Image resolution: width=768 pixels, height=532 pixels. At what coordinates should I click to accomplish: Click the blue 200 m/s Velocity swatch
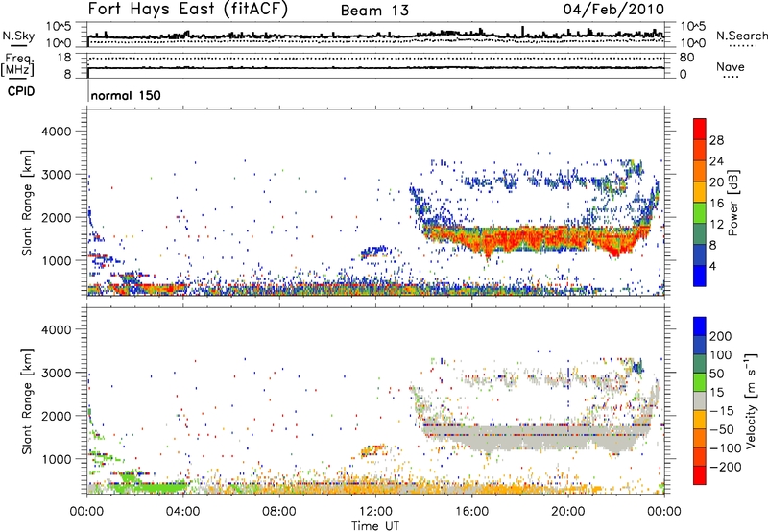[700, 326]
